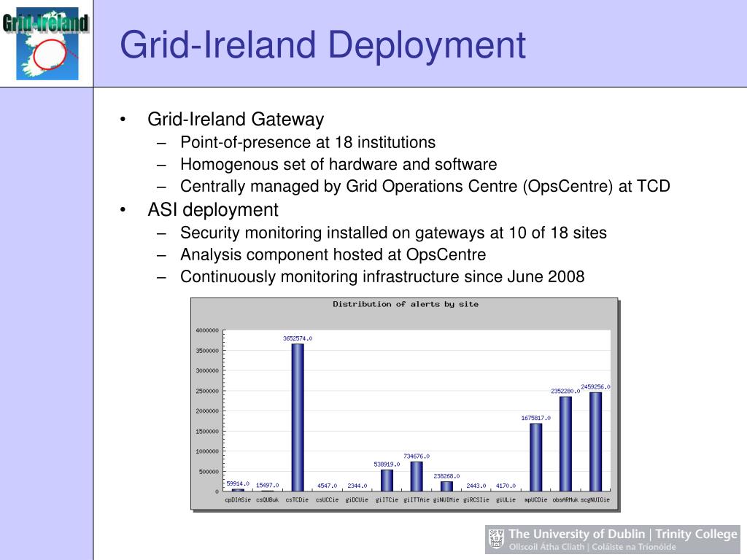The image size is (747, 560).
Task: Click the giNUIMie bar in the chart
Action: coord(446,486)
